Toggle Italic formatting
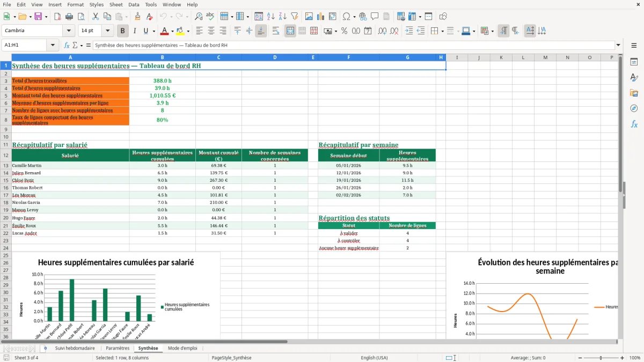Image resolution: width=644 pixels, height=362 pixels. tap(135, 31)
